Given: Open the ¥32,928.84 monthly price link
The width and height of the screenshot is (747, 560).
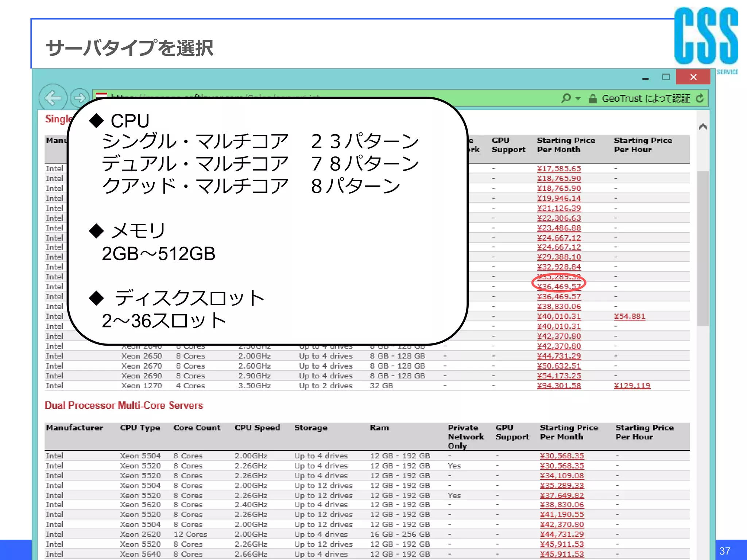Looking at the screenshot, I should point(559,267).
